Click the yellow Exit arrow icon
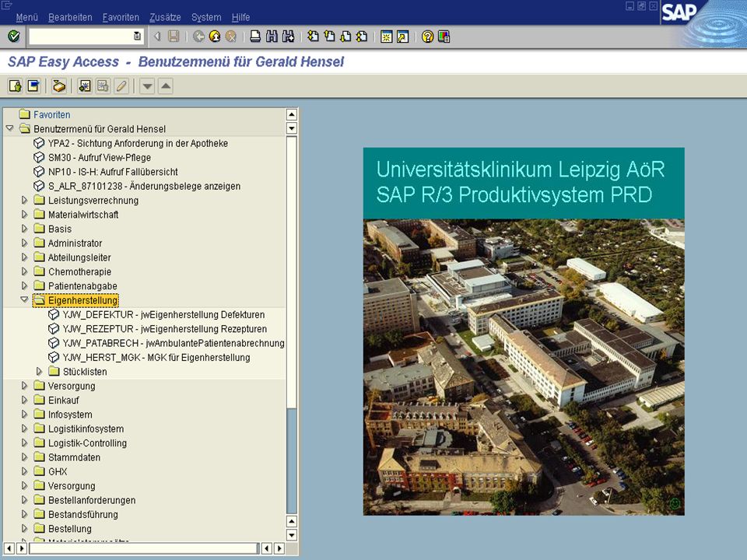Image resolution: width=747 pixels, height=560 pixels. click(x=215, y=37)
